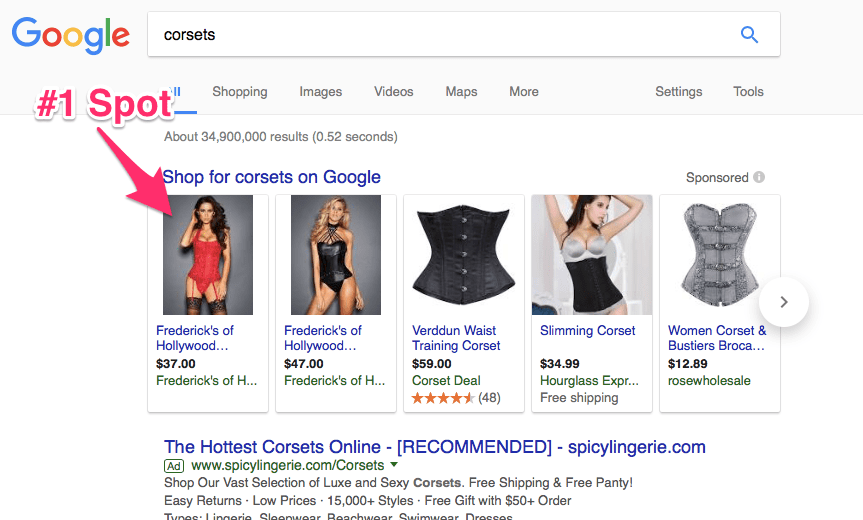Open the Slimming Corset product image

point(592,255)
